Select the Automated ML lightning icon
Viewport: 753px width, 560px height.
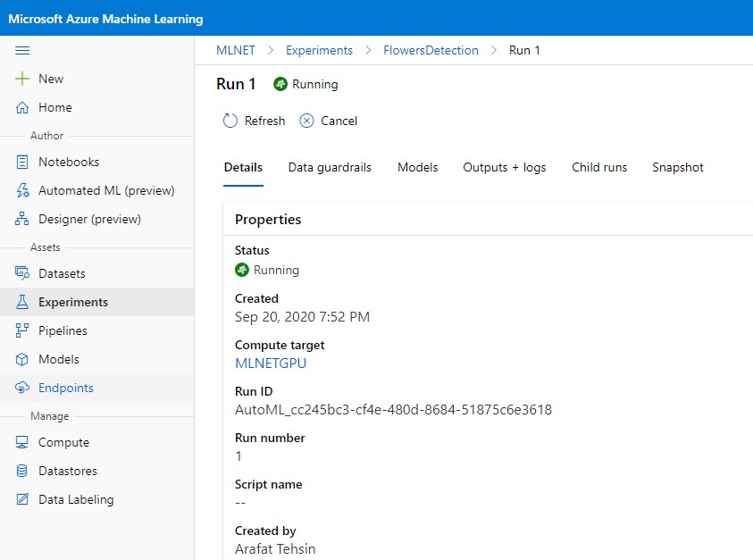[x=23, y=190]
